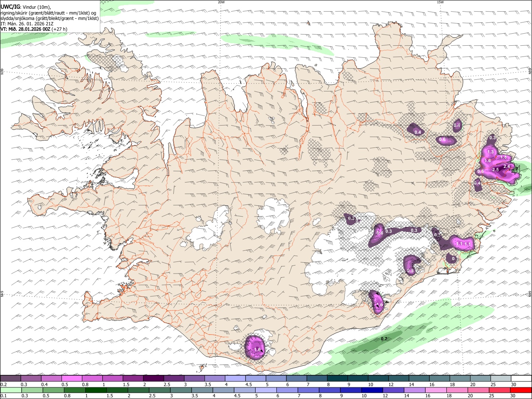Pick the bright red swatch at 30 in lower legend
This screenshot has width=532, height=399.
(521, 390)
